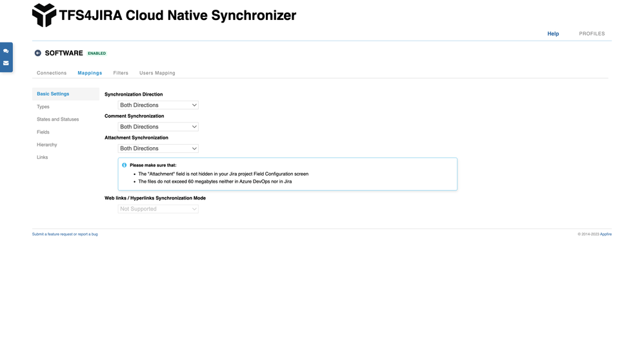Click the 60 megabytes file limit bullet text
The image size is (644, 359).
coord(216,181)
